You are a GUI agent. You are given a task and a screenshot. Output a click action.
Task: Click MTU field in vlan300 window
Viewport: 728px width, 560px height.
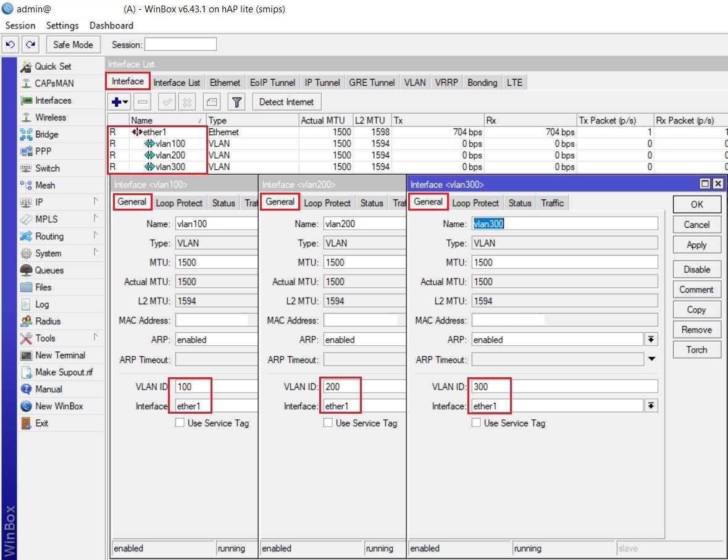tap(565, 262)
